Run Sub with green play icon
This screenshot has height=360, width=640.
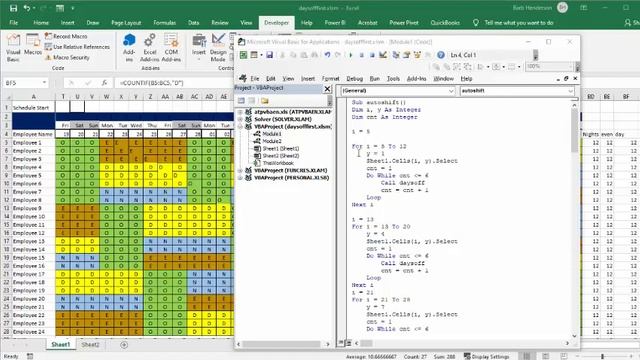(351, 55)
